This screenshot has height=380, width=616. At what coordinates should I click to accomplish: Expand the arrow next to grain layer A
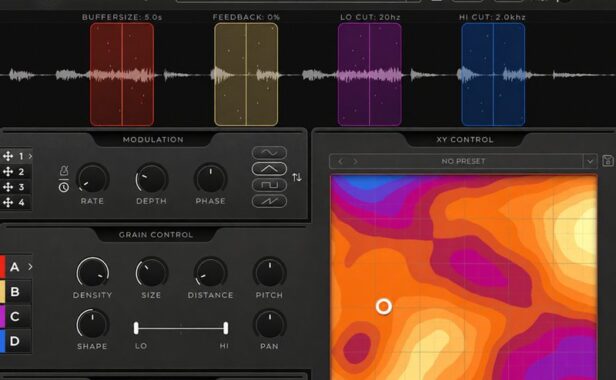point(30,267)
